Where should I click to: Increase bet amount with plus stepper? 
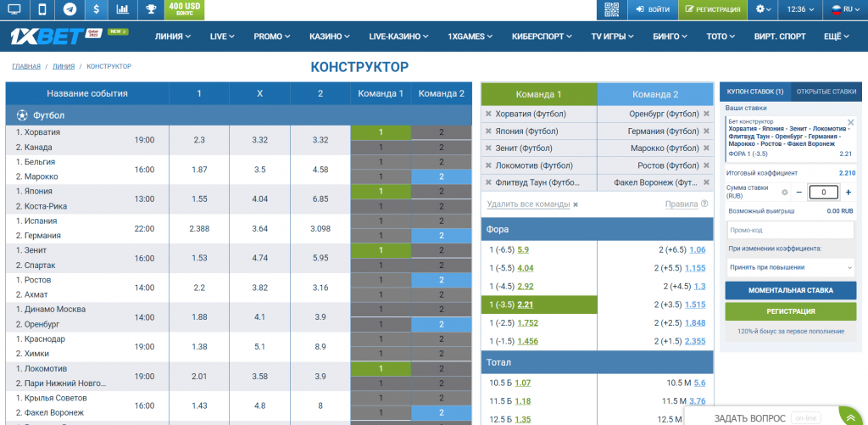pos(848,193)
